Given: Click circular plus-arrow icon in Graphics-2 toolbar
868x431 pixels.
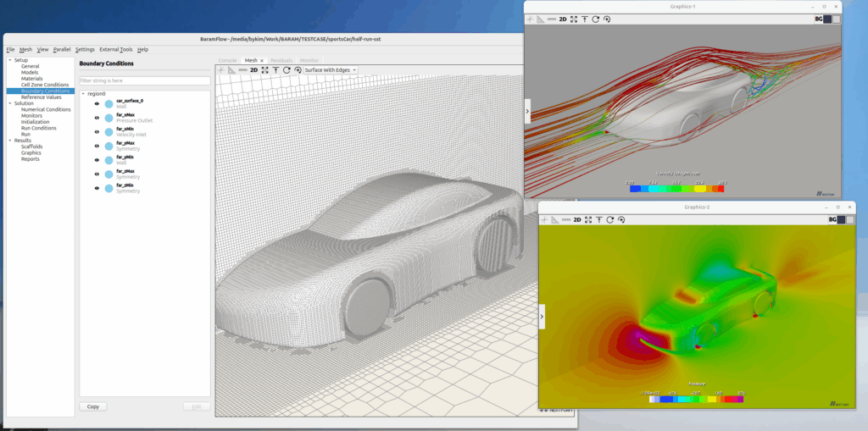Looking at the screenshot, I should [x=621, y=219].
